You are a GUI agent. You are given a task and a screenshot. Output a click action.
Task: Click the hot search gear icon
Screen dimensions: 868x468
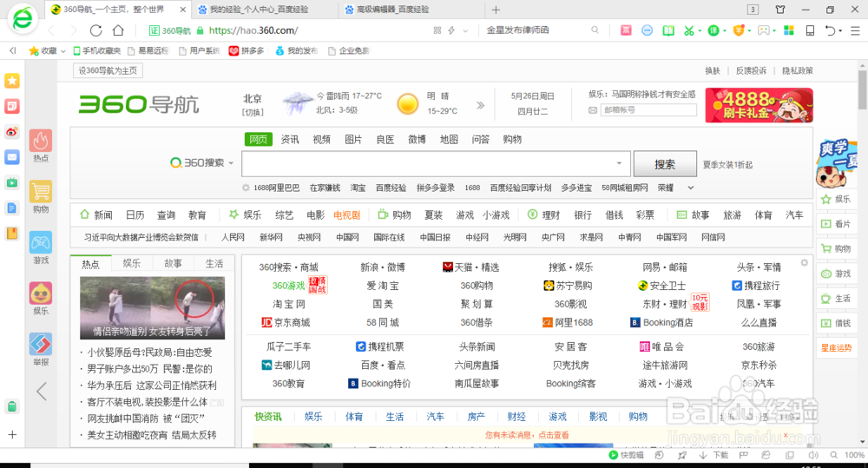tap(246, 188)
